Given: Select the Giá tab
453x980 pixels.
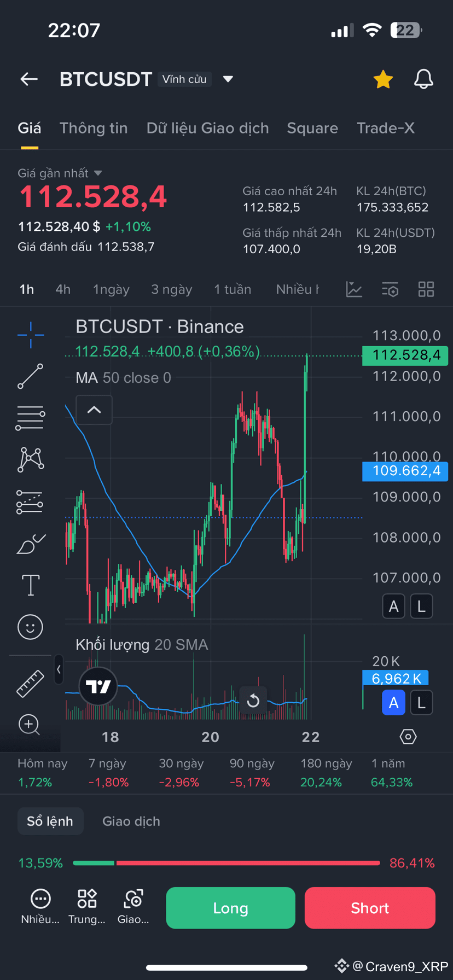Looking at the screenshot, I should (x=30, y=128).
